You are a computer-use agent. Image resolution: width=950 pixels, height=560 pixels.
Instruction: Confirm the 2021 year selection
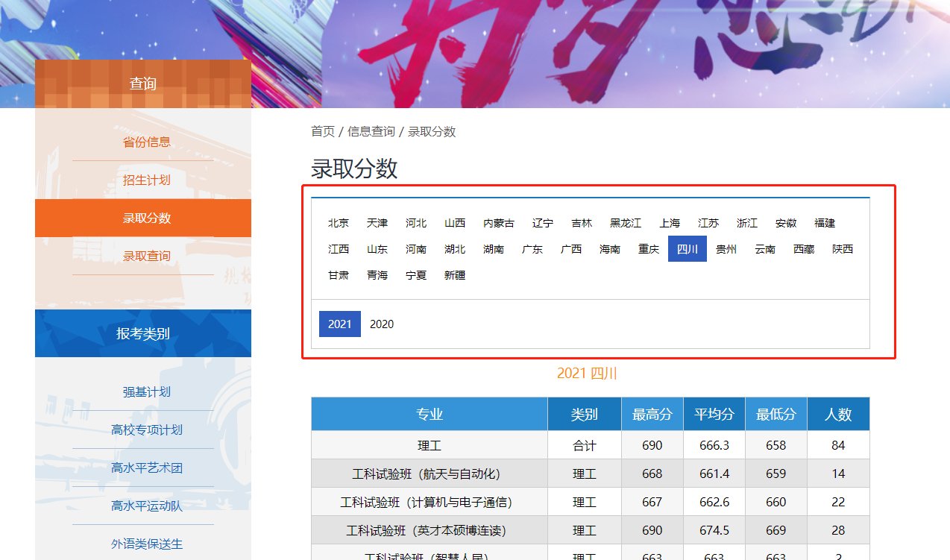pos(339,324)
